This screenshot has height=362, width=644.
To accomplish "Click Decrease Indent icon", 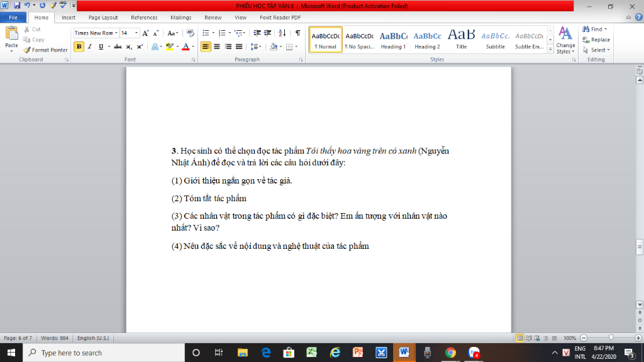I will point(257,33).
